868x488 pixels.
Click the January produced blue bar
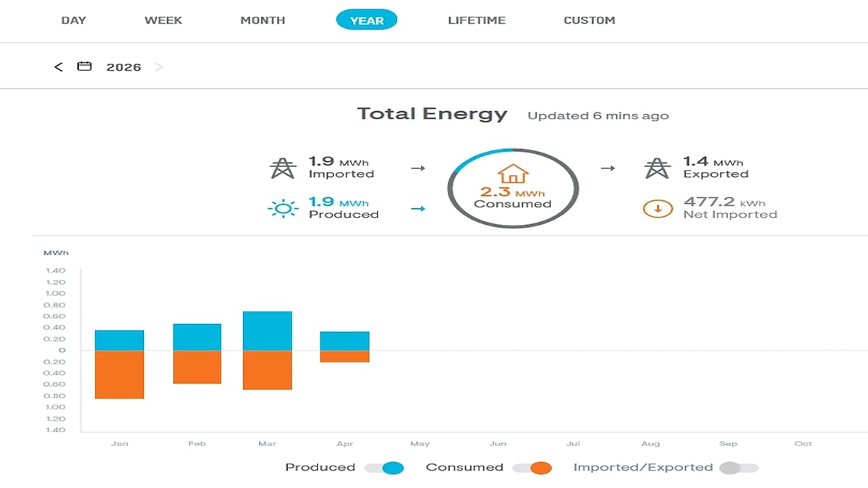tap(119, 341)
